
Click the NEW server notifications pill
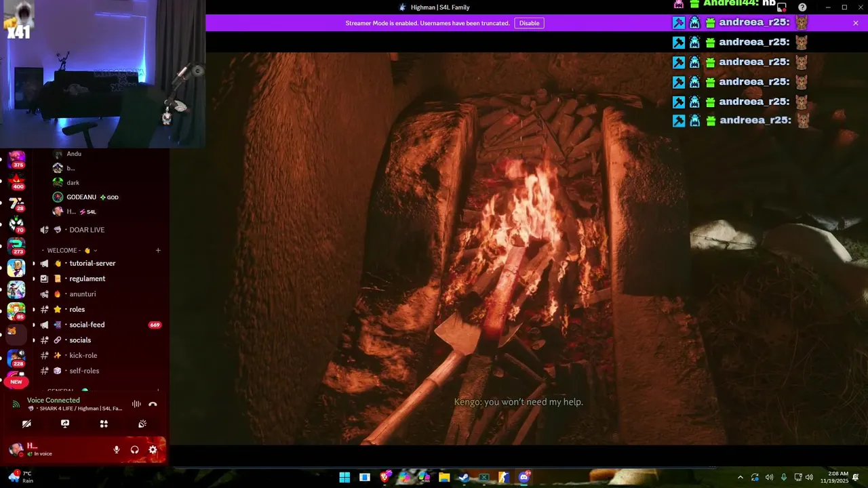[x=16, y=382]
